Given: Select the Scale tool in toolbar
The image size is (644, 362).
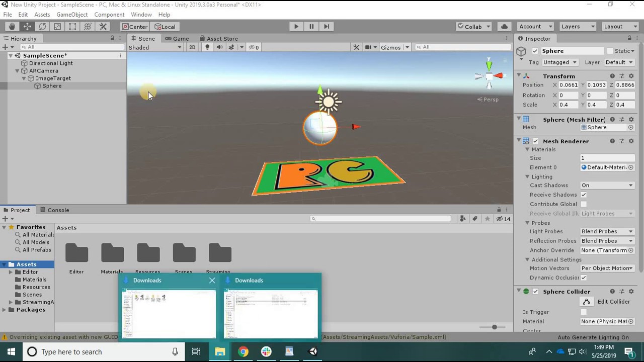Looking at the screenshot, I should (x=57, y=27).
